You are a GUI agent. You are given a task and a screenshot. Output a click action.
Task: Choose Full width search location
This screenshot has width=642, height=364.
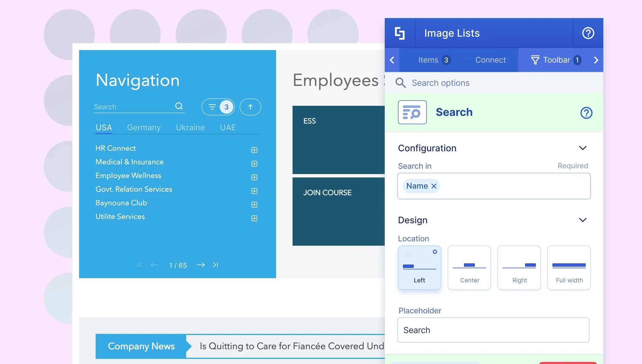[x=569, y=268]
